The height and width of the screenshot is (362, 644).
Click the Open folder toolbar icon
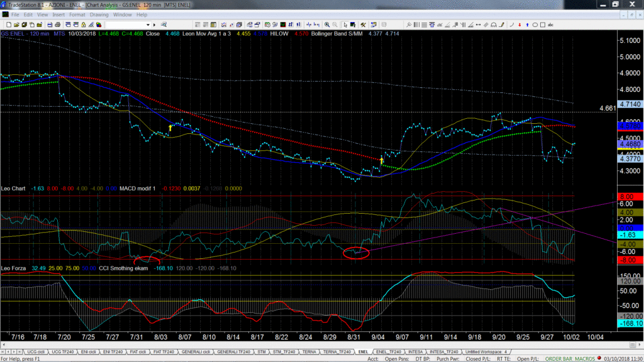[x=16, y=25]
